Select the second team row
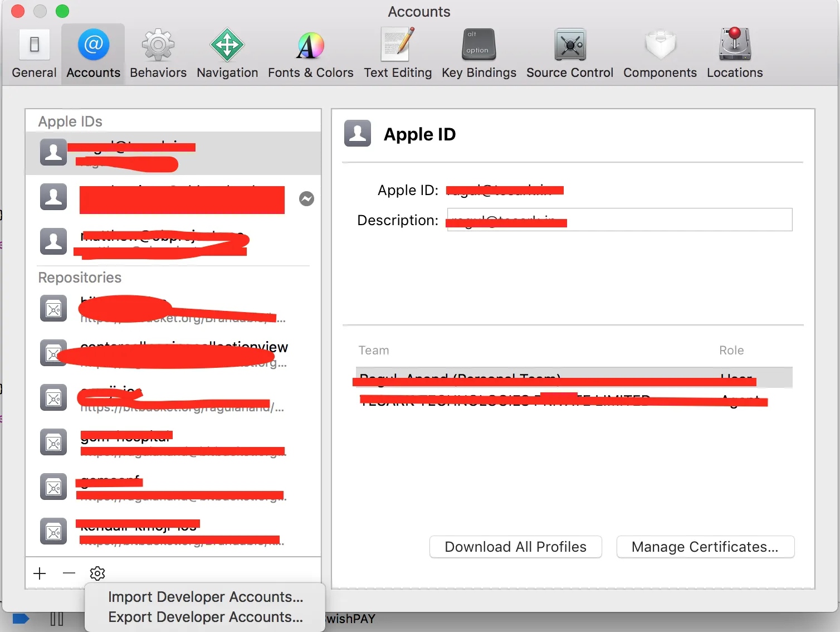The image size is (840, 632). pyautogui.click(x=574, y=398)
